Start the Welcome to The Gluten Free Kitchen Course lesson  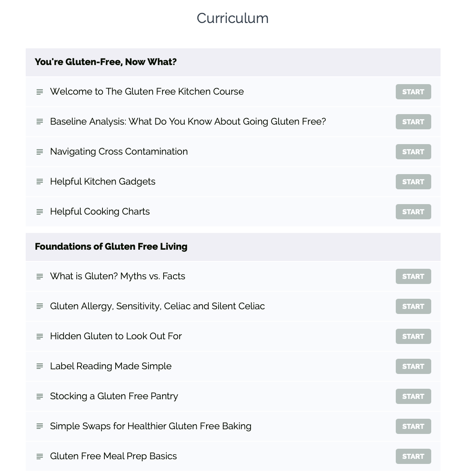[413, 92]
